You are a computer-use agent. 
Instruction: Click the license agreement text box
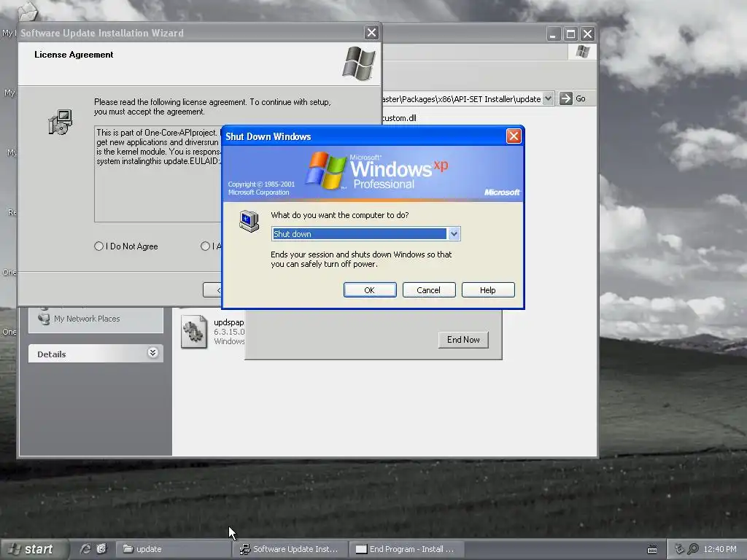pos(158,174)
